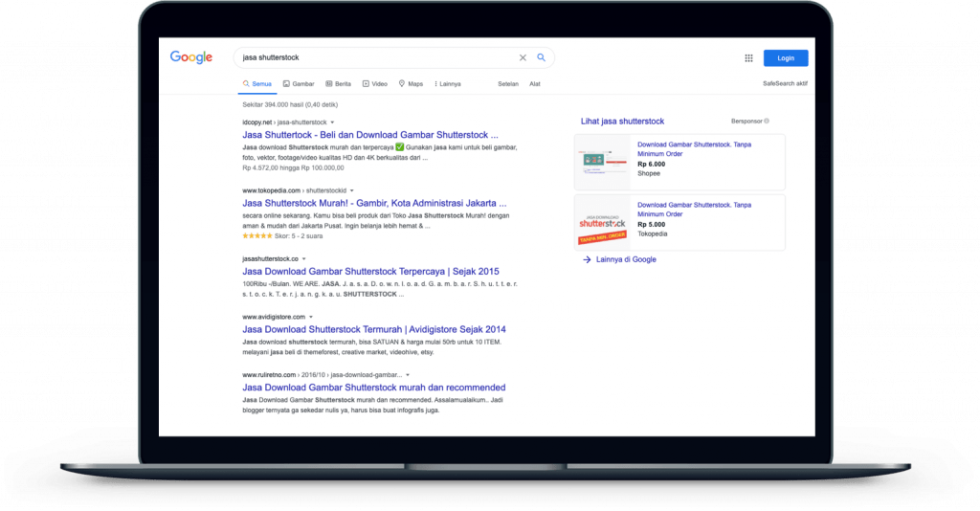The image size is (980, 511).
Task: Click the Shopee product thumbnail
Action: (x=603, y=162)
